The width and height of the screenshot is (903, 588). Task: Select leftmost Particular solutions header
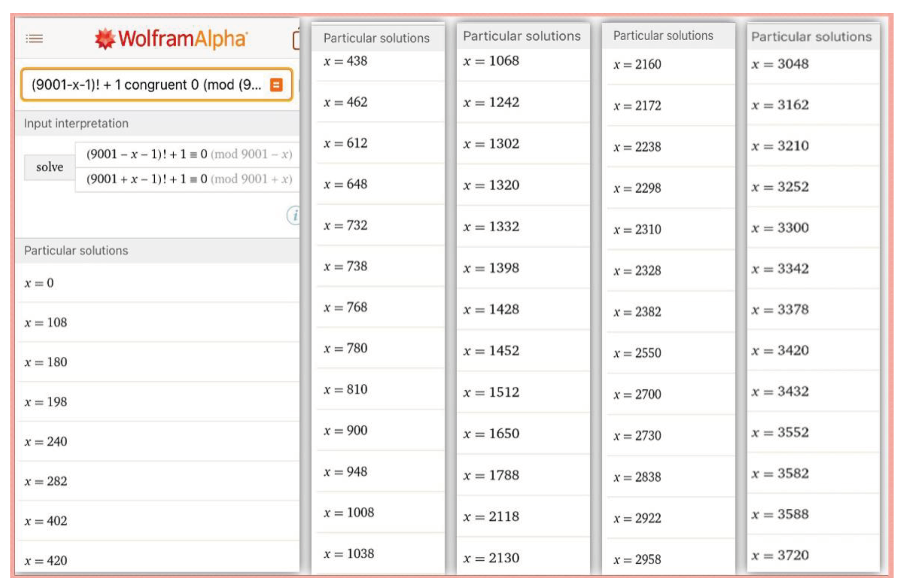(x=76, y=251)
